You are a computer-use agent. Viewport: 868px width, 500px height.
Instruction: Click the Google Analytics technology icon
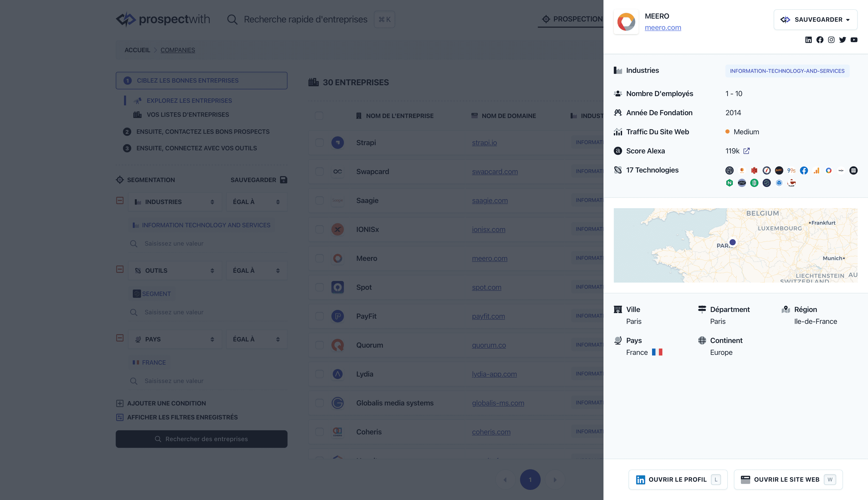[816, 170]
